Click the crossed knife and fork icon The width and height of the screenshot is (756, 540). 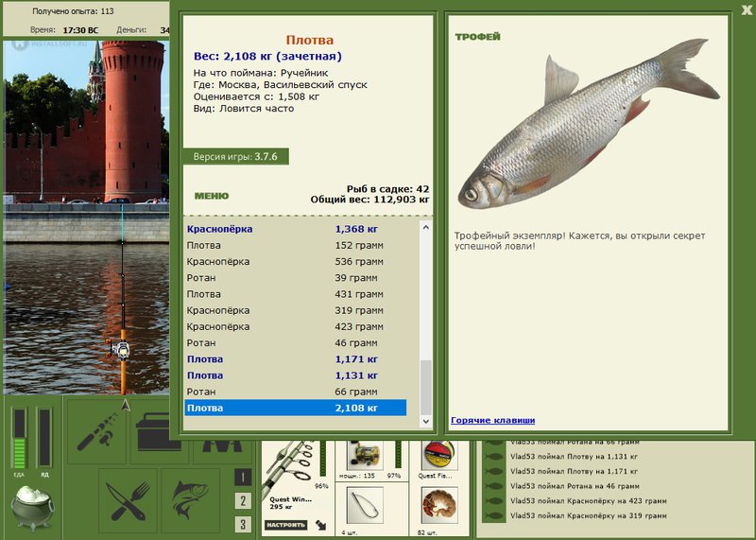pyautogui.click(x=128, y=500)
